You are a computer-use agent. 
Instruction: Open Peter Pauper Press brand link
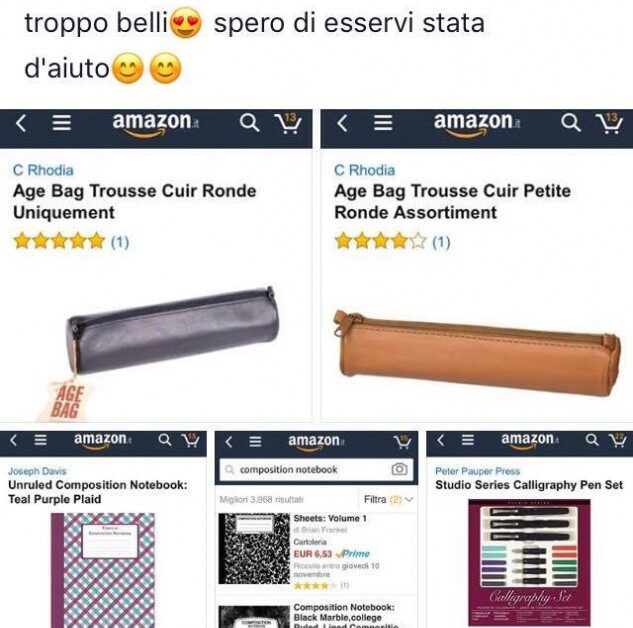pyautogui.click(x=477, y=471)
